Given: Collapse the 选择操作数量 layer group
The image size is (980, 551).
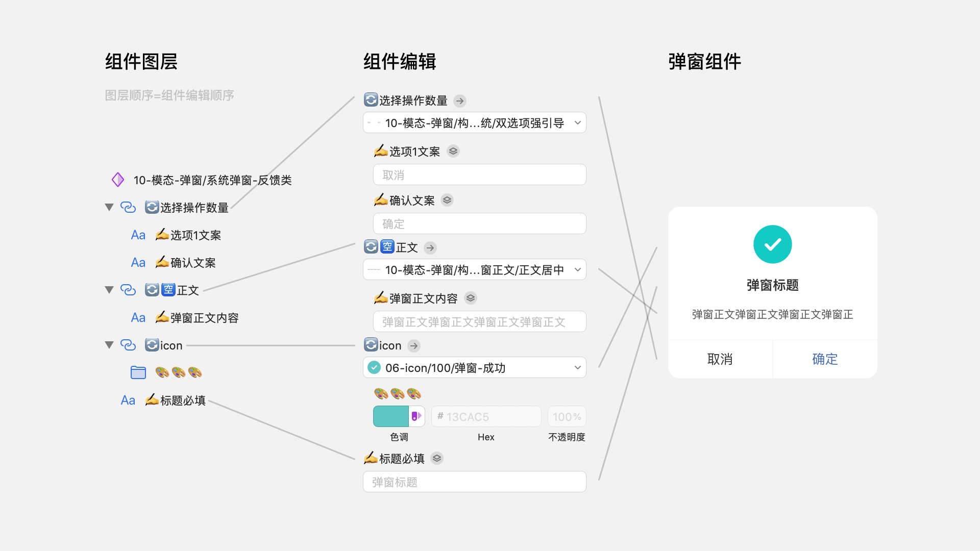Looking at the screenshot, I should [109, 207].
